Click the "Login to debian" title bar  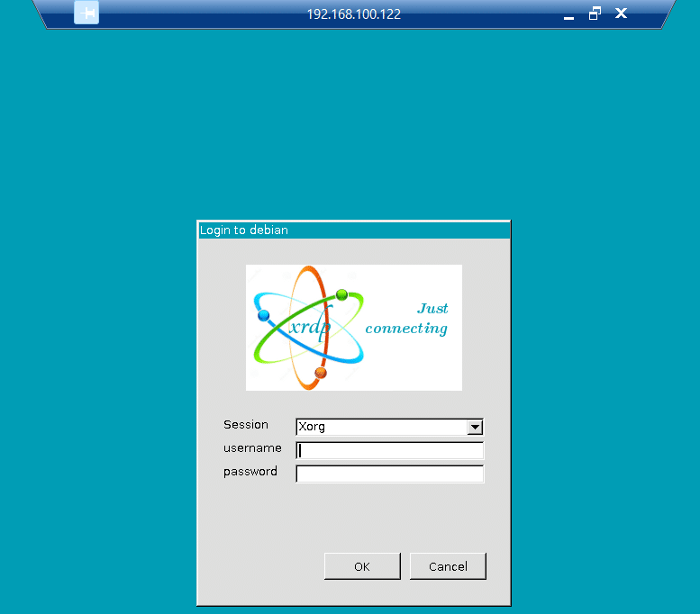coord(353,230)
